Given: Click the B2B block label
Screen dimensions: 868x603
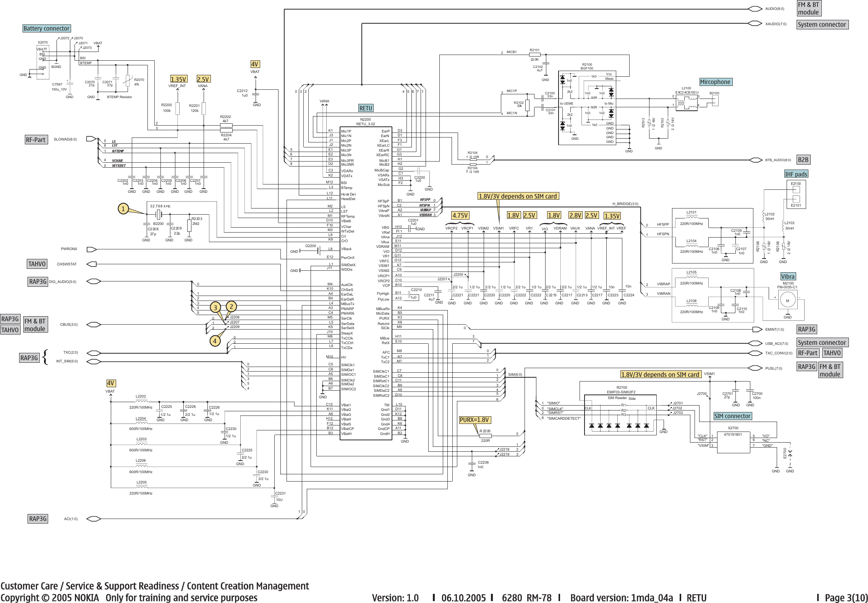Looking at the screenshot, I should click(804, 160).
